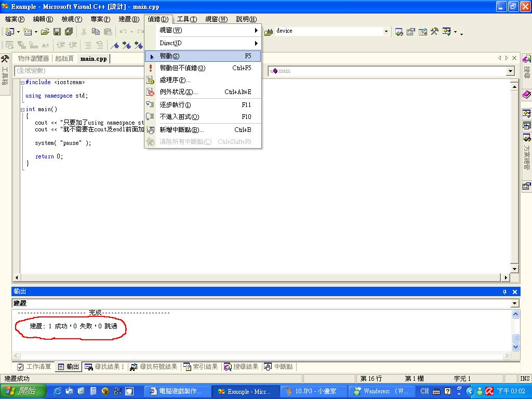Open the 中斷點 bottom tab
Viewport: 532px width, 399px height.
coord(278,367)
